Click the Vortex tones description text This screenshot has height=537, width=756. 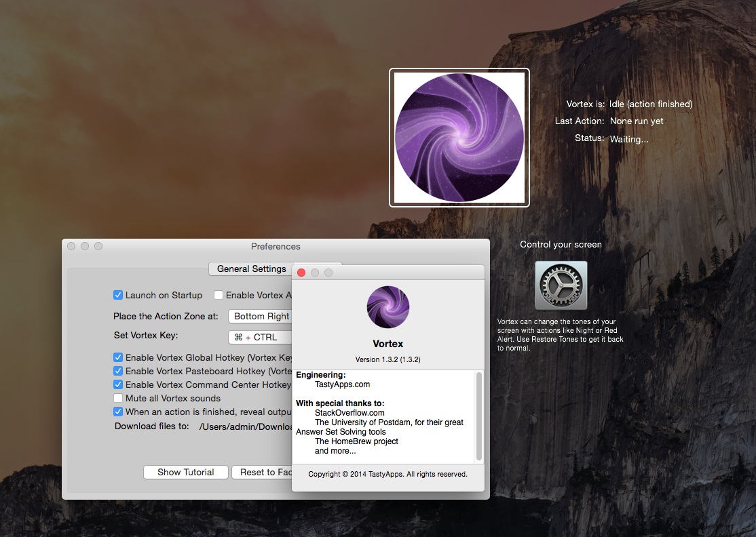click(561, 335)
